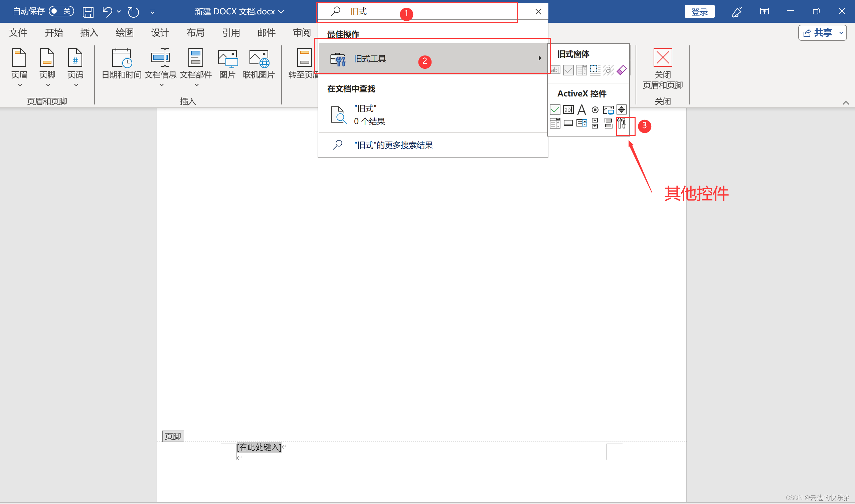Toggle the AutoSave switch

coord(61,11)
